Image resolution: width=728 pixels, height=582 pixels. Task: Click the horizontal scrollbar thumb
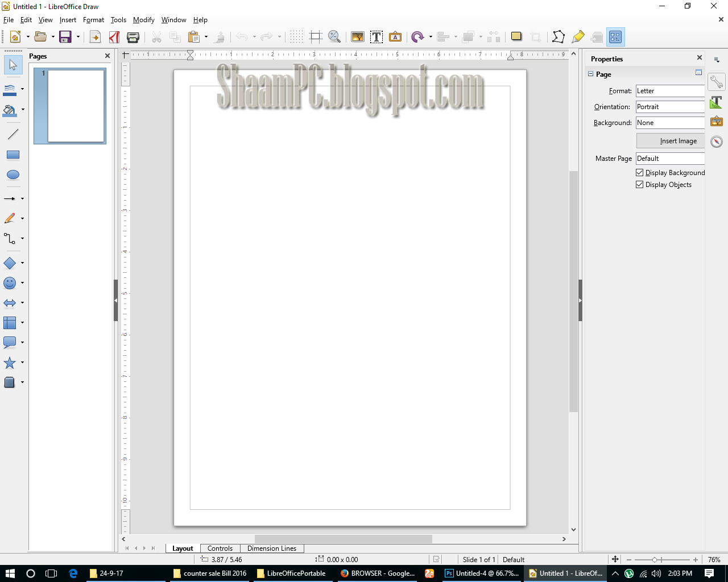point(344,539)
